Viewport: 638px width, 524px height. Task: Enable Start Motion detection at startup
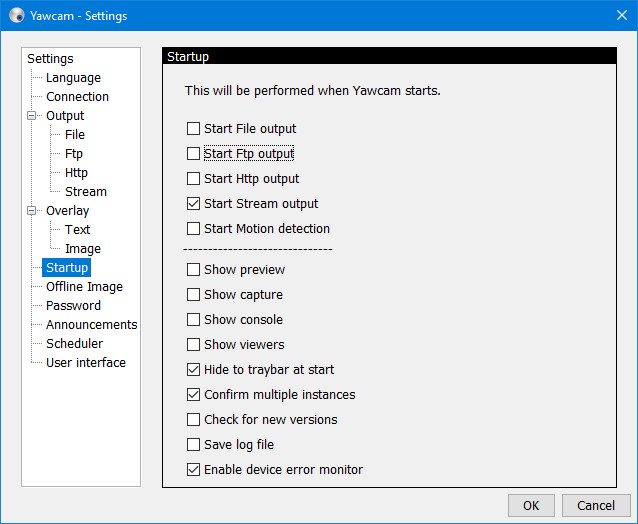(x=193, y=228)
